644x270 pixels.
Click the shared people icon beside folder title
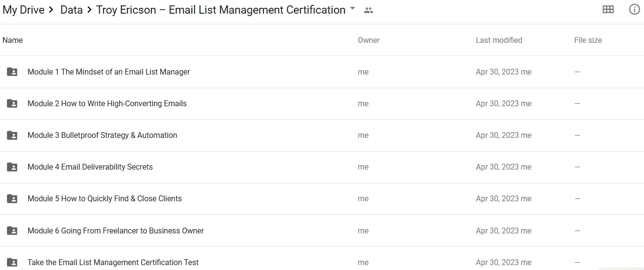pos(368,10)
